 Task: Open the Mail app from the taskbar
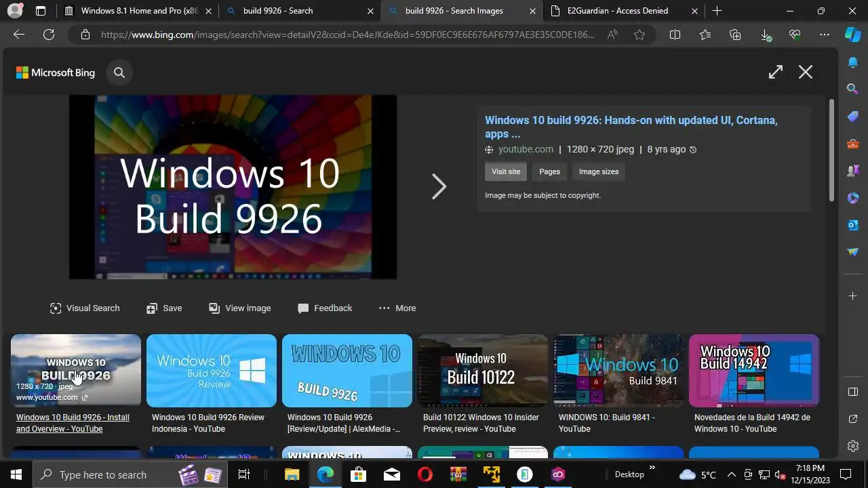coord(391,474)
